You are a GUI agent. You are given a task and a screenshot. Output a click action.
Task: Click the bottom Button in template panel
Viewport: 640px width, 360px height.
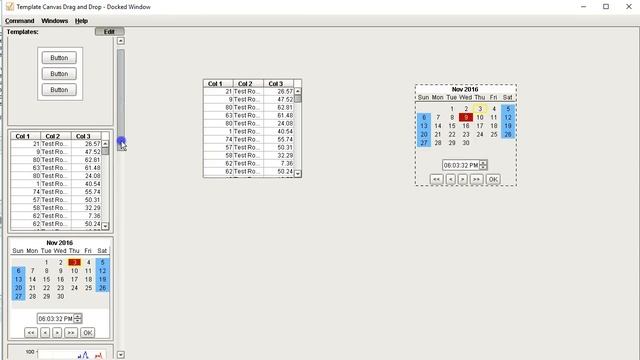(x=59, y=90)
